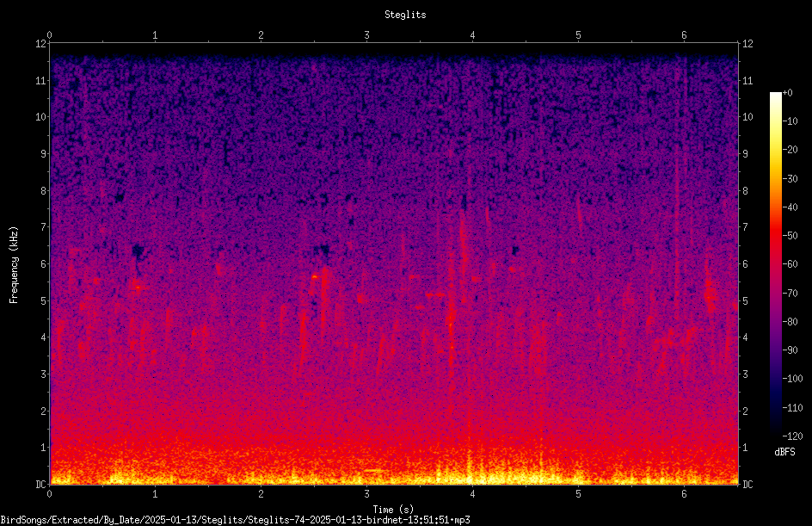
Task: Click the 6 second tick on top axis
Action: 684,35
